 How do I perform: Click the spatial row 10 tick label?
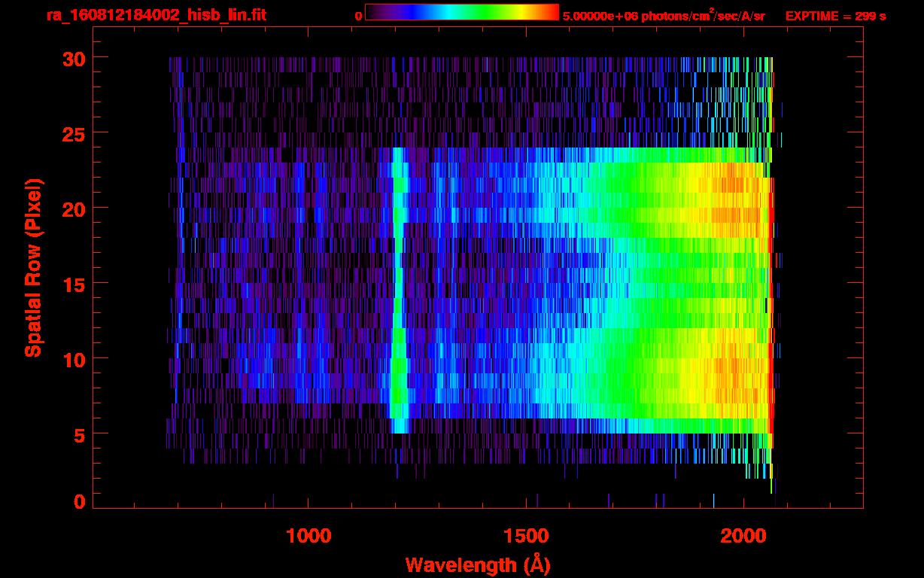74,360
